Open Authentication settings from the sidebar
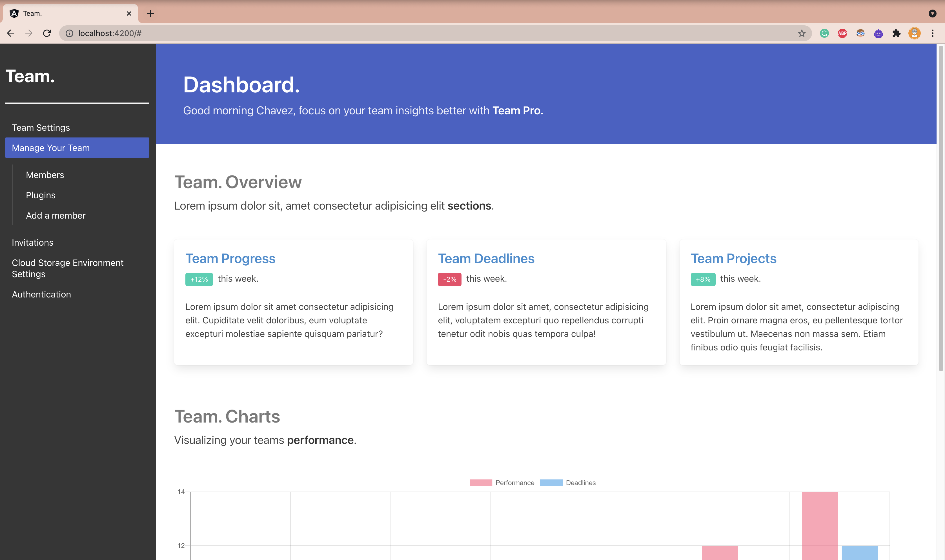 [41, 294]
